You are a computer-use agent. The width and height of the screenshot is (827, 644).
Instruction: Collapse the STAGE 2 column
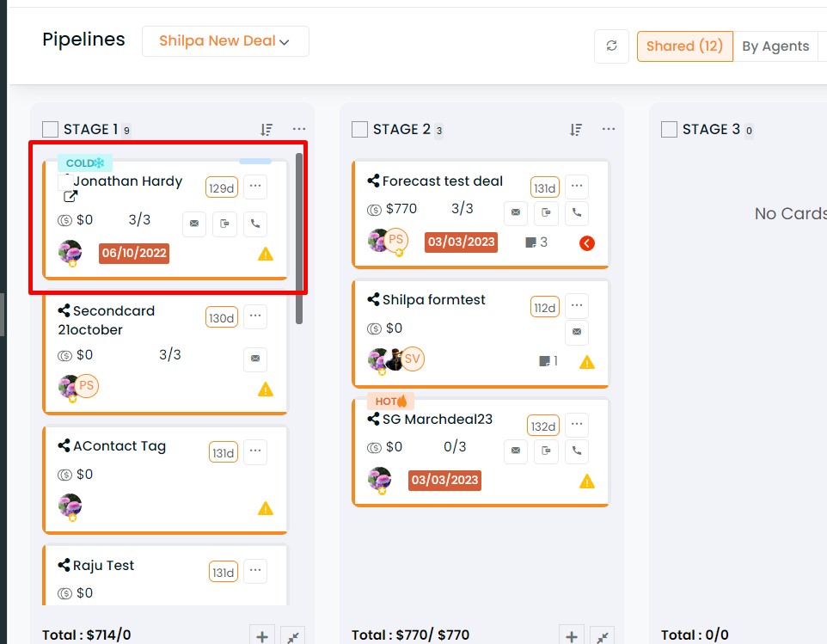tap(603, 636)
